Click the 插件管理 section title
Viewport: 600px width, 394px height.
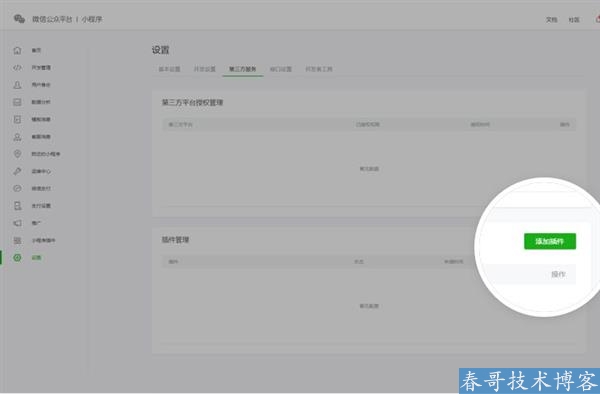tap(175, 240)
